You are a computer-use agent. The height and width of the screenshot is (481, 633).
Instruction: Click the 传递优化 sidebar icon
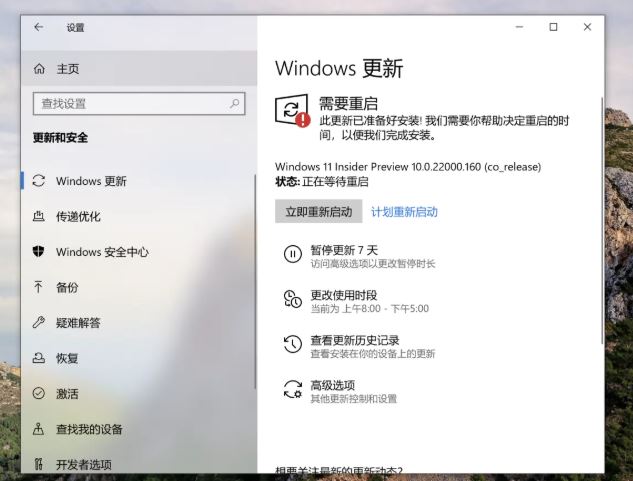click(x=39, y=216)
